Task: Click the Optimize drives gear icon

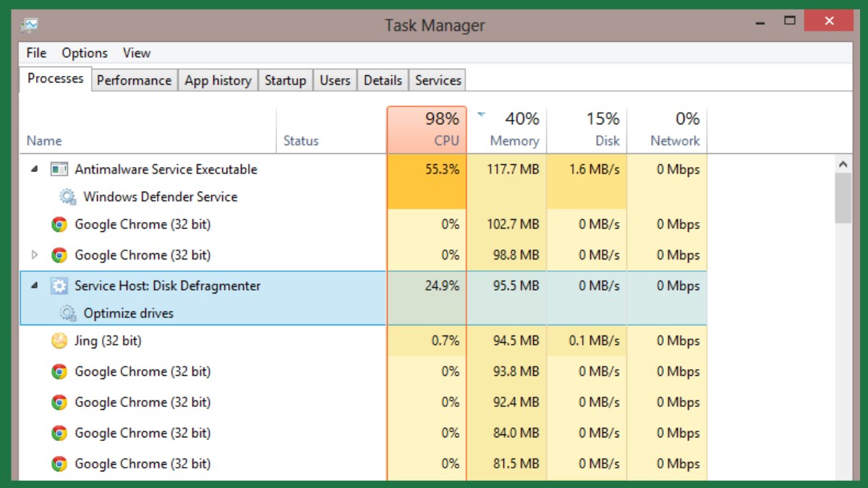Action: (x=68, y=313)
